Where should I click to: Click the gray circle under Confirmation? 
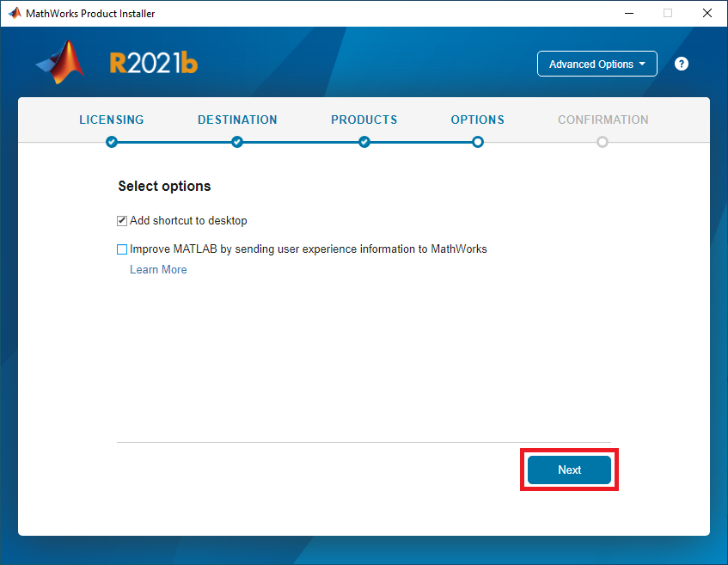603,142
